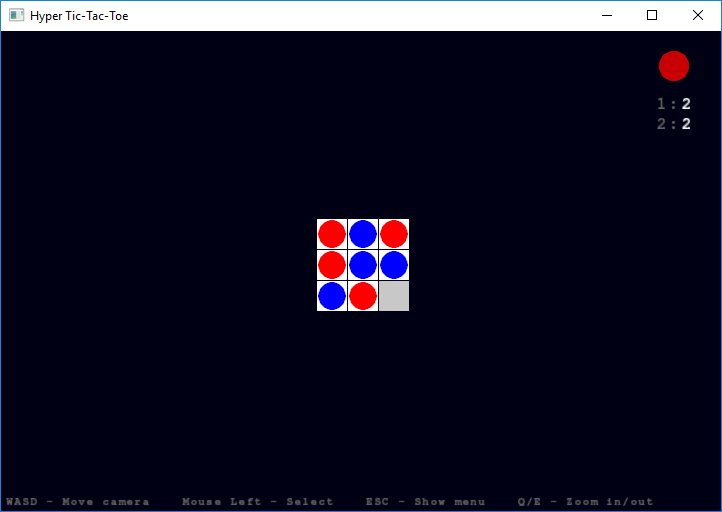Click the dark red current-player indicator circle
Screen dimensions: 722x512
[674, 66]
